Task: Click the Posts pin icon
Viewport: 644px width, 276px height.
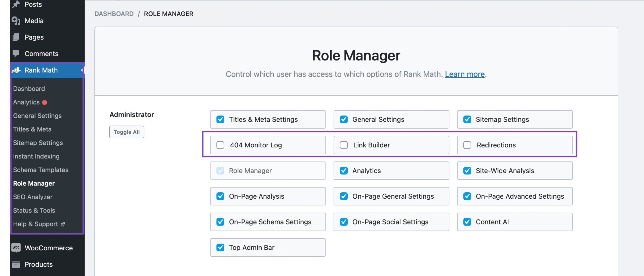Action: click(16, 4)
